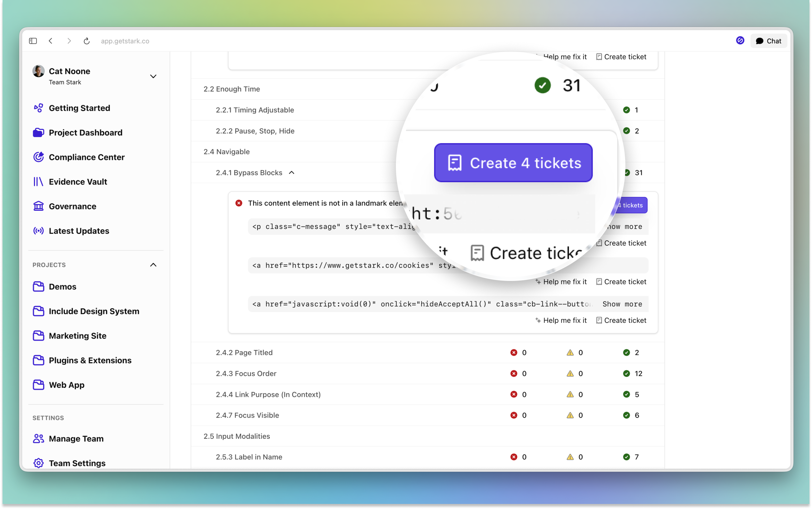This screenshot has height=509, width=812.
Task: Click the Latest Updates broadcast icon
Action: [x=38, y=231]
